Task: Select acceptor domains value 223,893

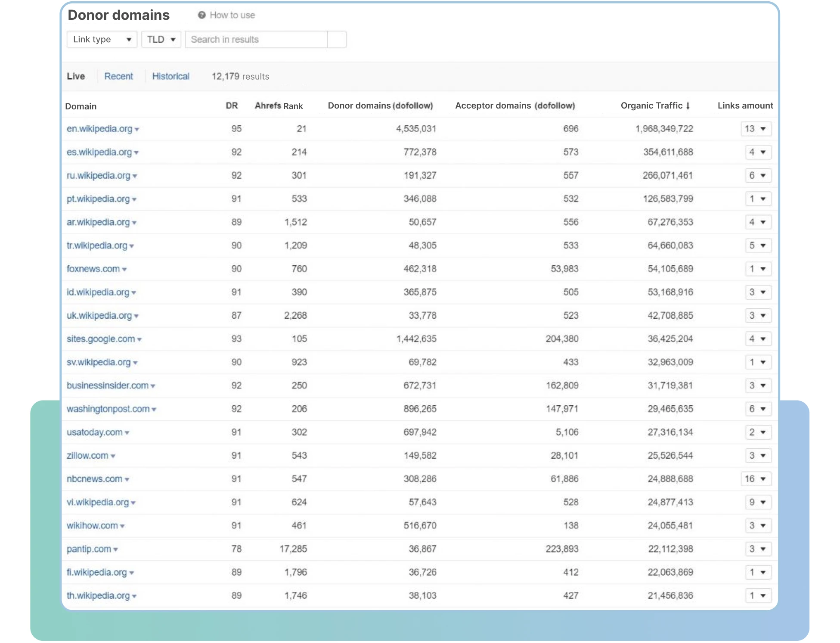Action: [562, 549]
